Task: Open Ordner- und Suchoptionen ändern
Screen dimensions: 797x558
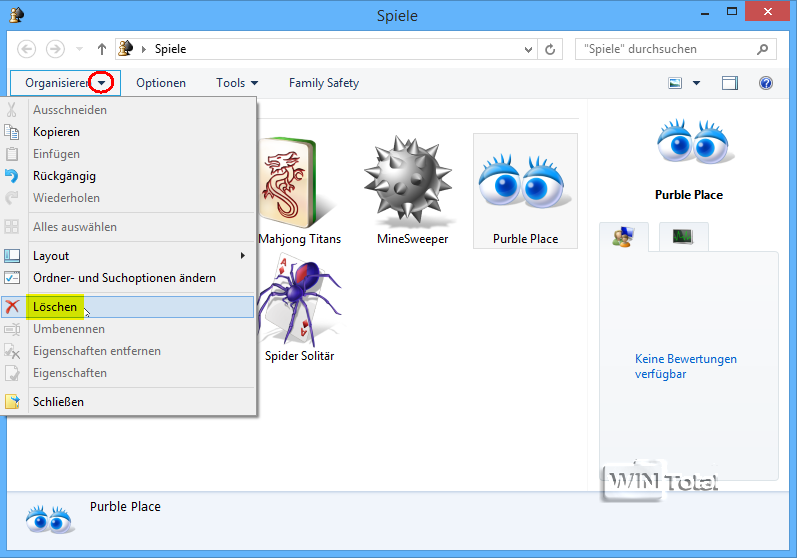Action: (128, 278)
